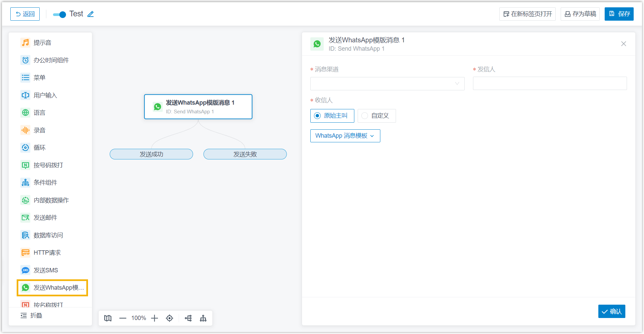
Task: Click the pencil edit icon next to Test
Action: click(91, 14)
